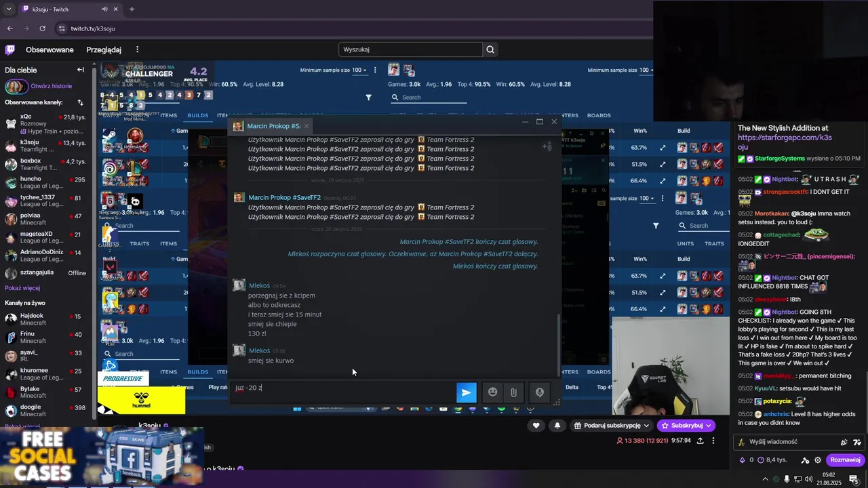Click the Steam chat scrollbar
Viewport: 868px width, 488px height.
(x=559, y=344)
